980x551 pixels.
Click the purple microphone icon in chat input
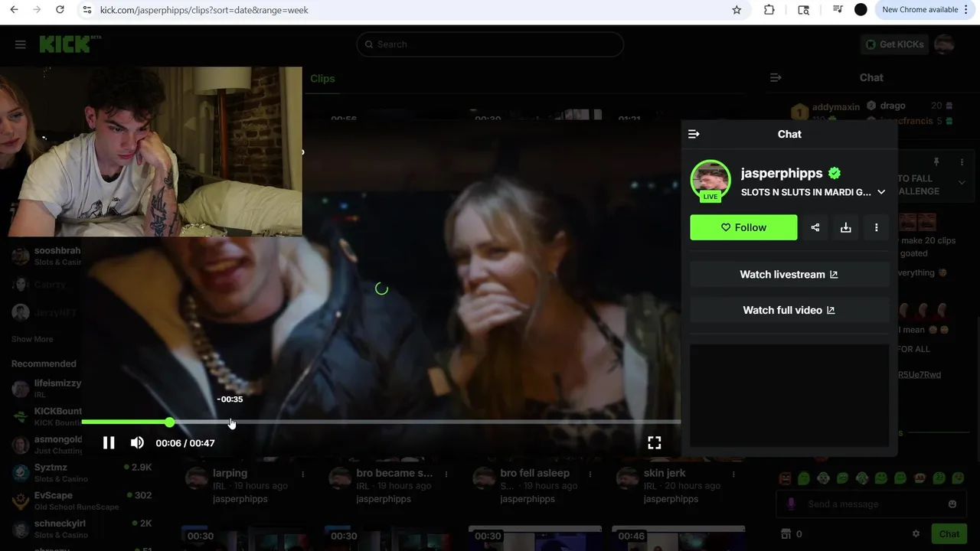pos(792,504)
